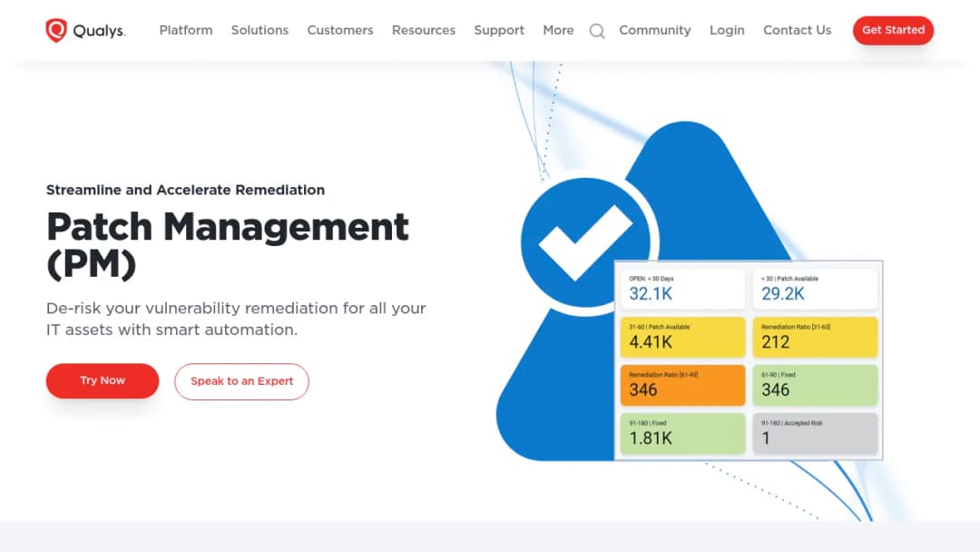Open Contact Us page
Viewport: 980px width, 552px height.
[797, 30]
